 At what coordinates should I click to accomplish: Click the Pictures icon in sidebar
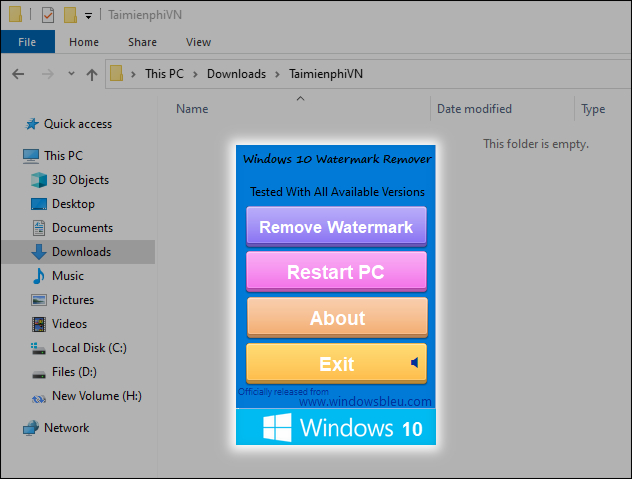[x=39, y=300]
